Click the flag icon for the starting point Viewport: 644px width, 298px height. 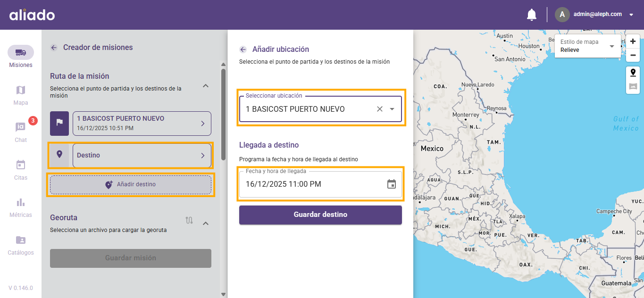click(59, 123)
